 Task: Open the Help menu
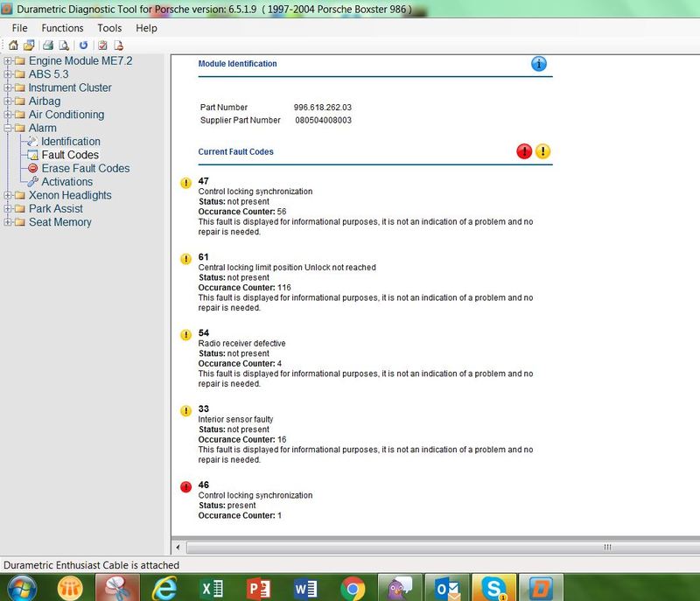point(146,28)
